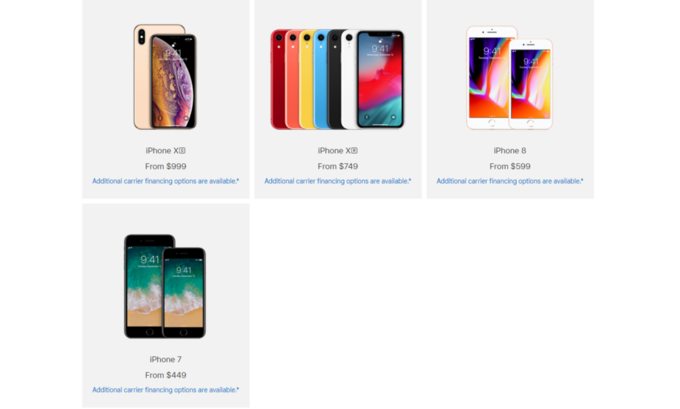This screenshot has width=680, height=409.
Task: Open the iPhone 8 product image
Action: tap(510, 78)
